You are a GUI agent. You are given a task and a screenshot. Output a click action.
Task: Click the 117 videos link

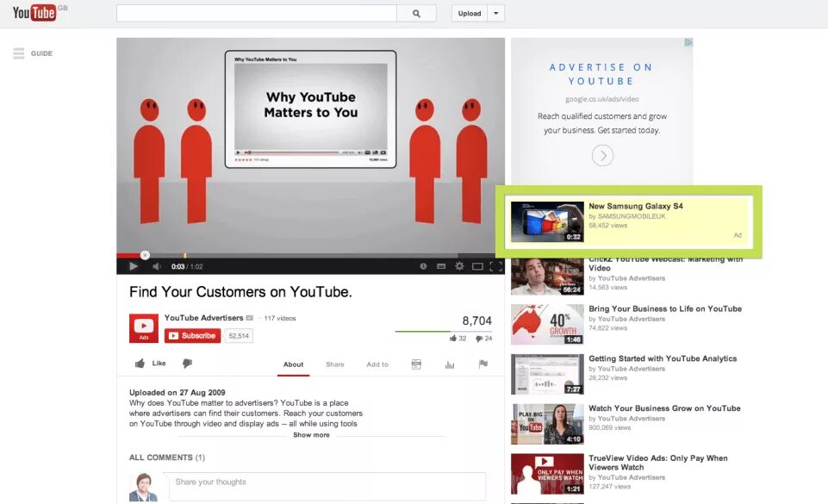point(280,318)
